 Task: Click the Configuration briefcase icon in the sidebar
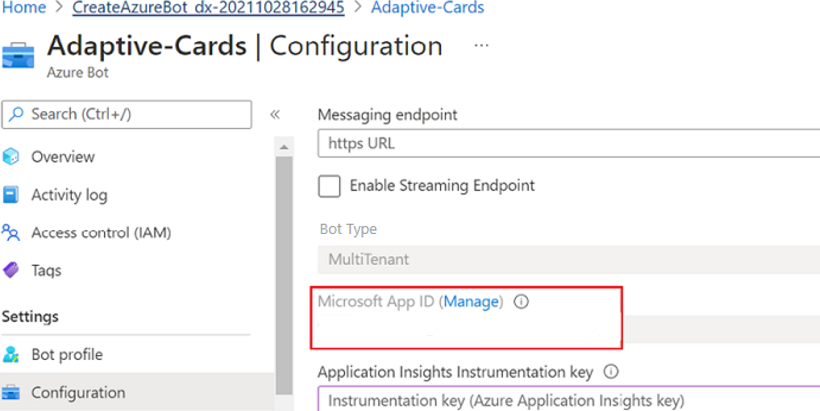pos(10,392)
